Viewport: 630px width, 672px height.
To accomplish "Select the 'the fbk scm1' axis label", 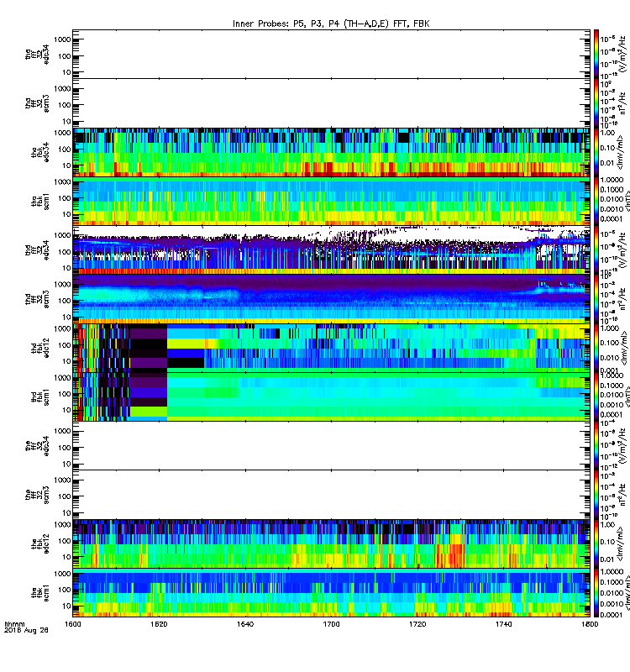I will click(x=40, y=593).
